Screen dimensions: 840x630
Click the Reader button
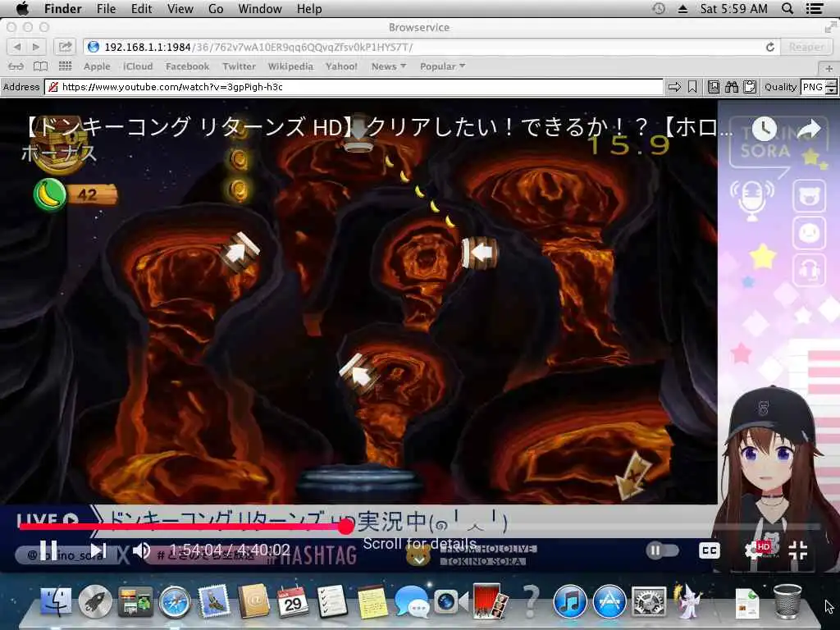[807, 47]
